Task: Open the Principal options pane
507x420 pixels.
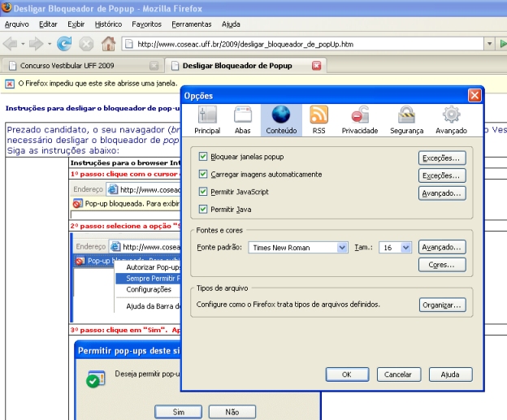Action: click(207, 120)
